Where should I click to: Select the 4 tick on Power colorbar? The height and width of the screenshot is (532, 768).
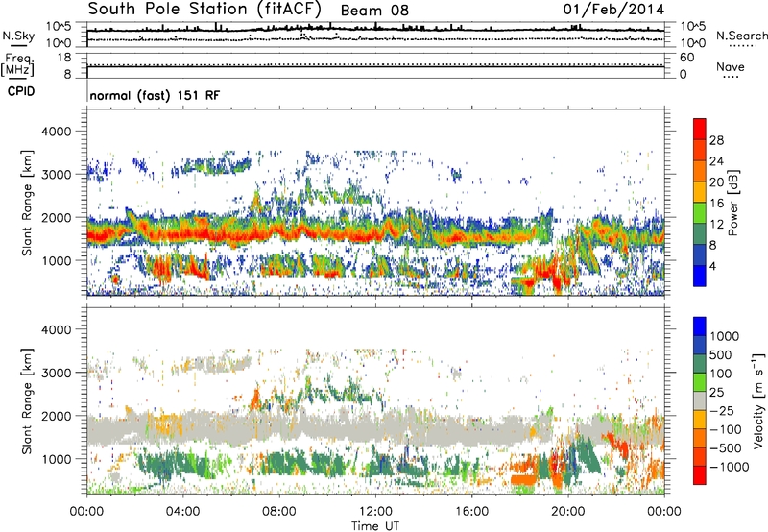coord(712,266)
